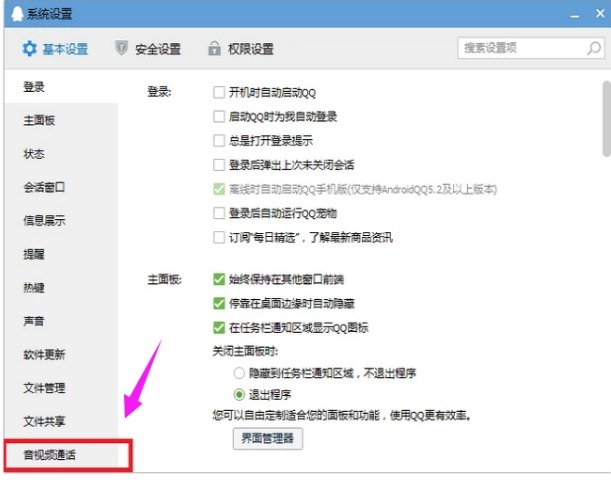This screenshot has width=611, height=487.
Task: Click the vertical scrollbar thumb
Action: tap(606, 119)
